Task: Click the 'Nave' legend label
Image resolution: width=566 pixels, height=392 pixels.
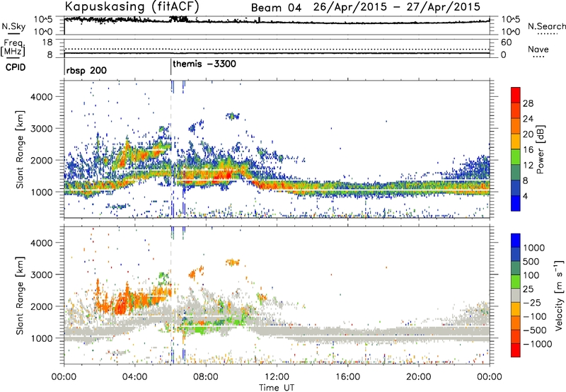Action: click(538, 49)
